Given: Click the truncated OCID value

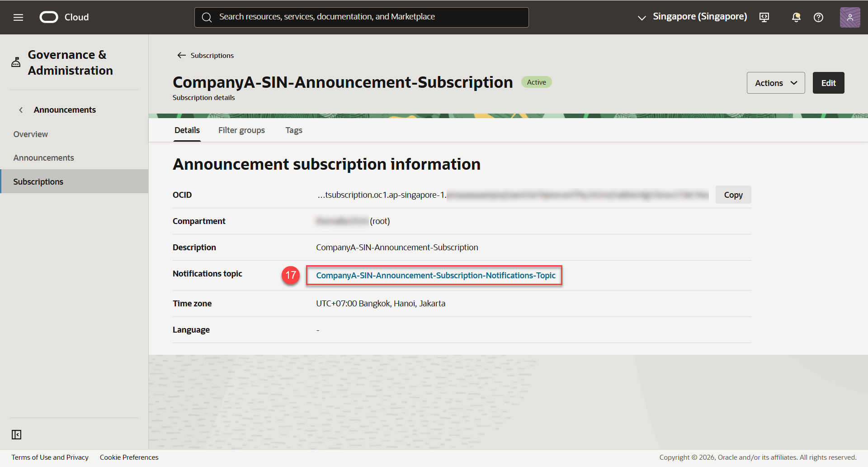Looking at the screenshot, I should pyautogui.click(x=513, y=195).
